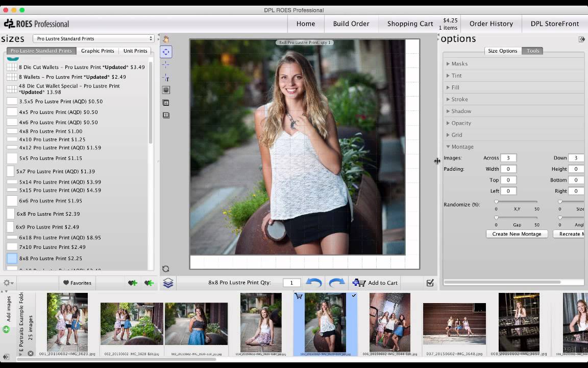Select the Size Options tab
The height and width of the screenshot is (368, 588).
coord(502,51)
